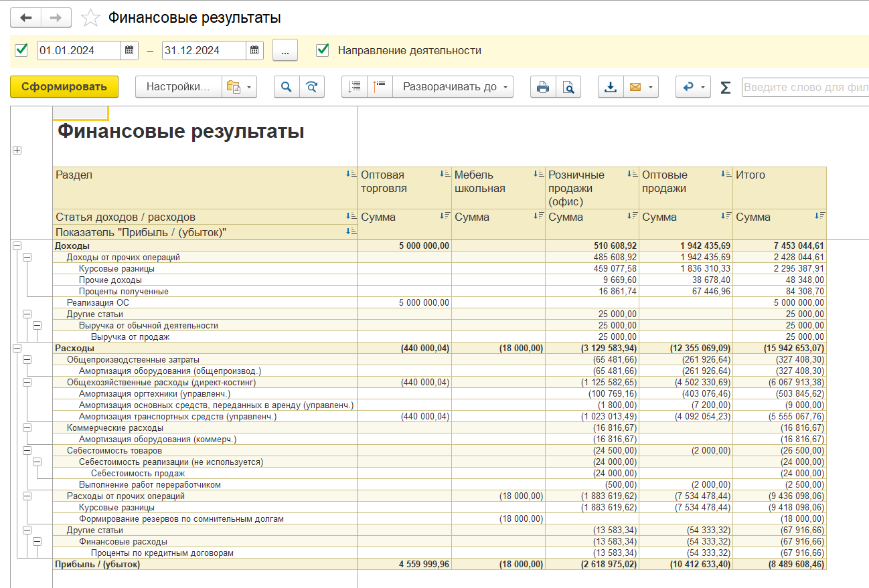Open print preview icon
Image resolution: width=869 pixels, height=588 pixels.
point(568,87)
